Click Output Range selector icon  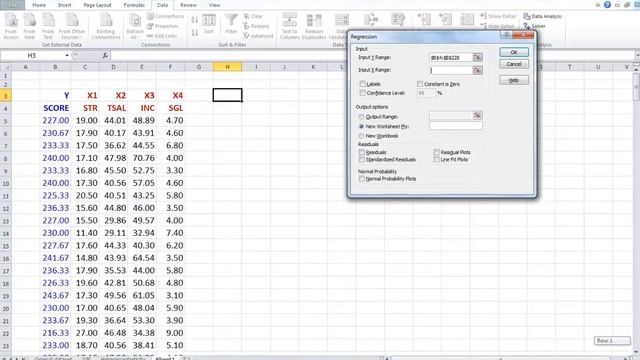(477, 116)
